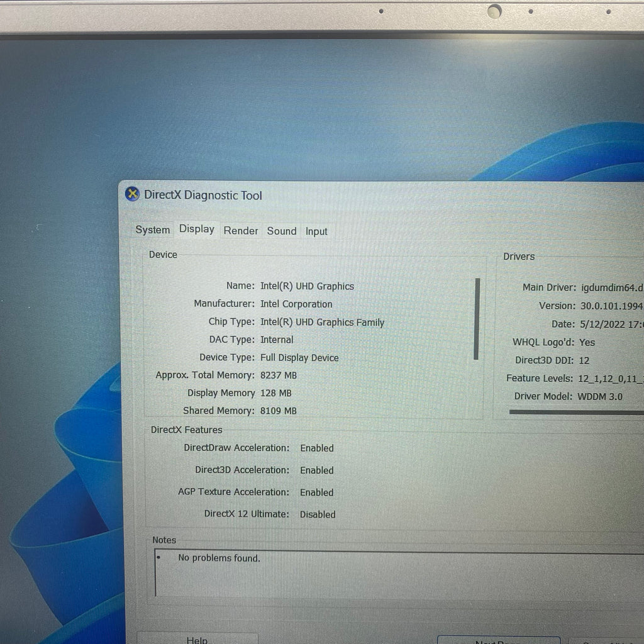Open the Input tab
Screen dimensions: 644x644
point(316,231)
